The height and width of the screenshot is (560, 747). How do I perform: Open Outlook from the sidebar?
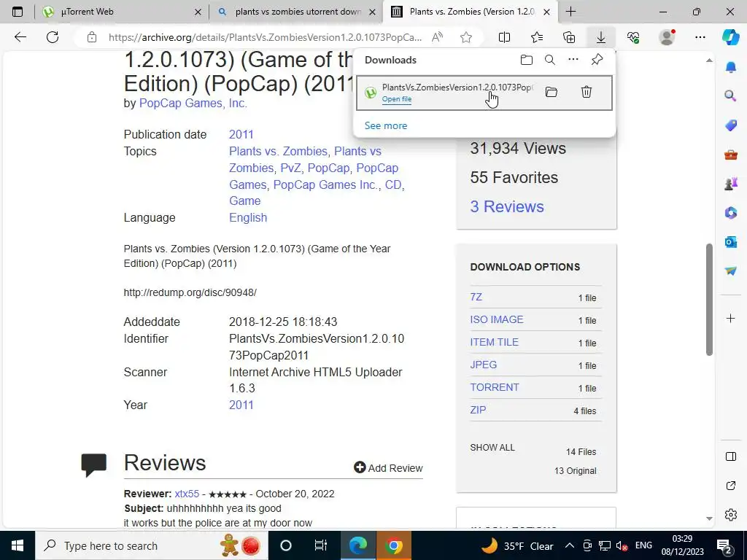(731, 242)
